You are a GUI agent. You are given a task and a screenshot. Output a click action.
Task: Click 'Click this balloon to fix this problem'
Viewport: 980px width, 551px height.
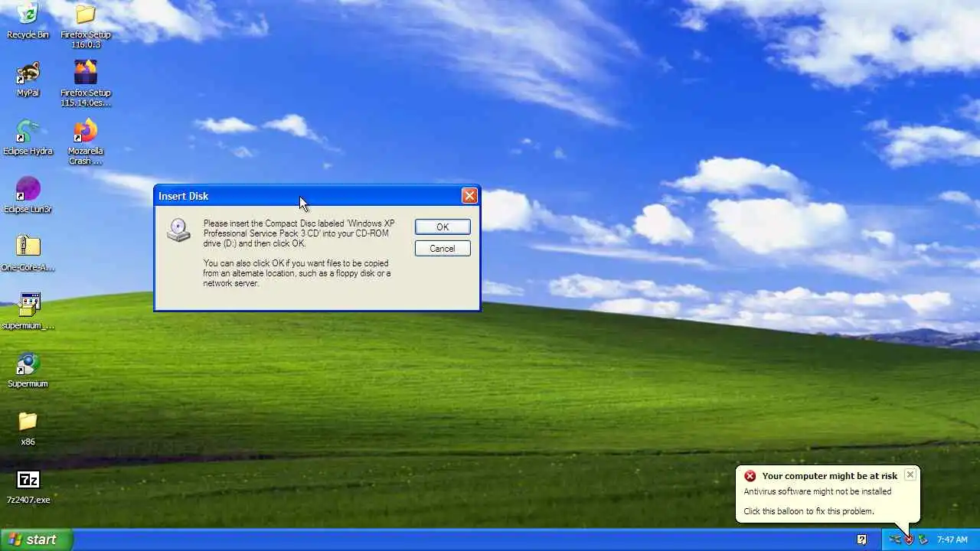pos(808,511)
